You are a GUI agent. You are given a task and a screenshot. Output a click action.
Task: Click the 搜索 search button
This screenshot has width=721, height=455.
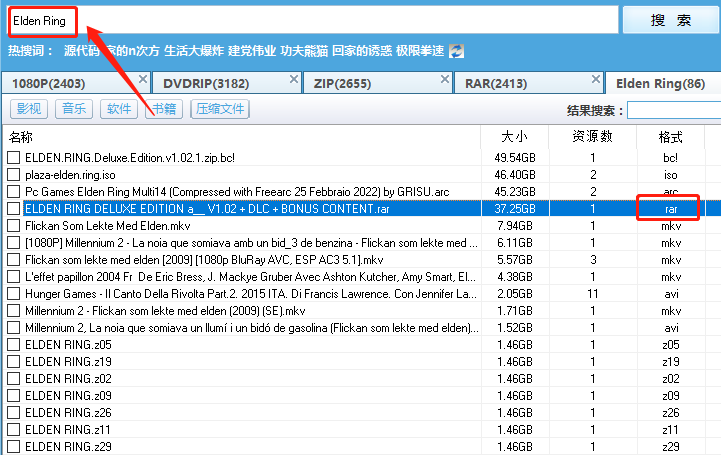(x=671, y=20)
